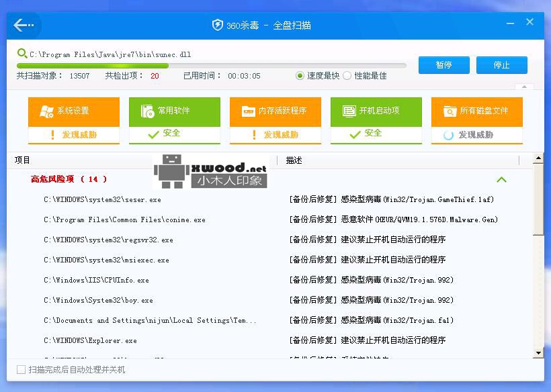Collapse the category panel with small up arrow
551x392 pixels.
pos(524,87)
